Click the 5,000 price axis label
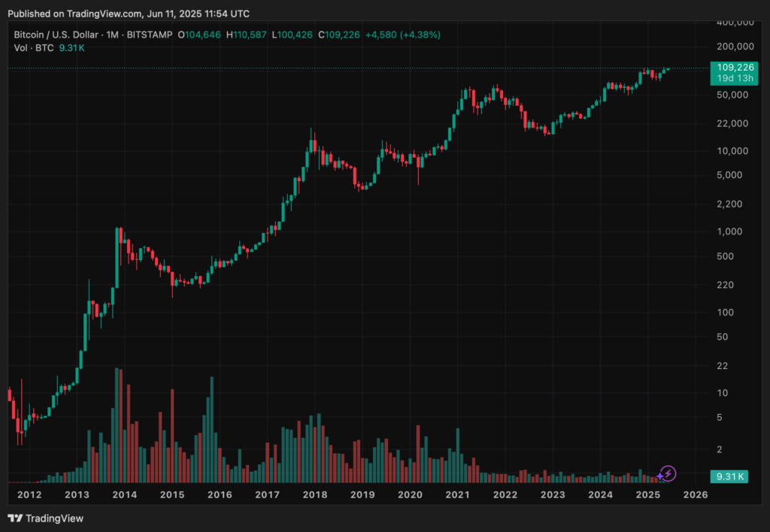Screen dimensions: 770x532 (729, 175)
